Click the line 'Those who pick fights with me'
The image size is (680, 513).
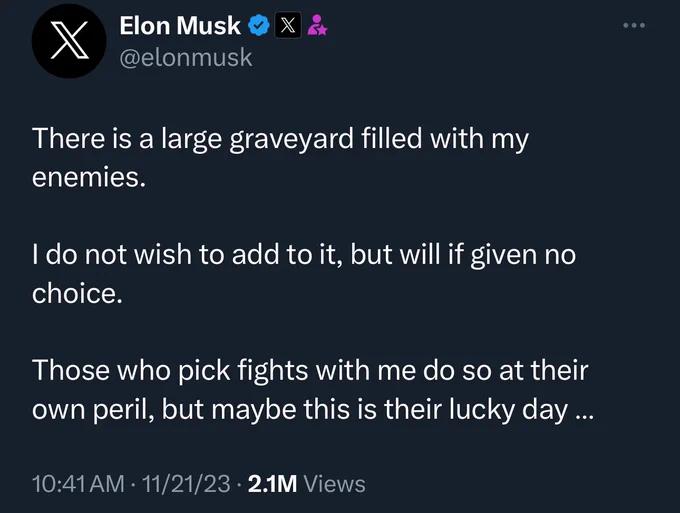click(x=310, y=371)
